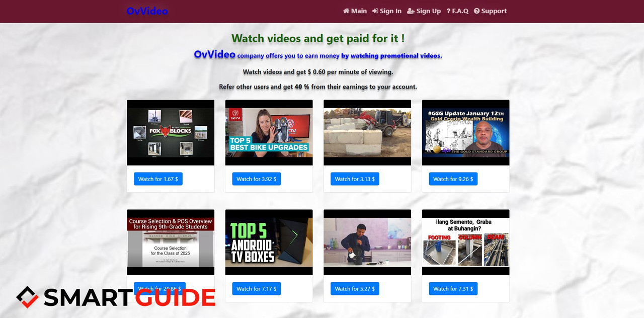This screenshot has height=318, width=644.
Task: Open the GSG Update January 12th thumbnail
Action: pyautogui.click(x=466, y=133)
